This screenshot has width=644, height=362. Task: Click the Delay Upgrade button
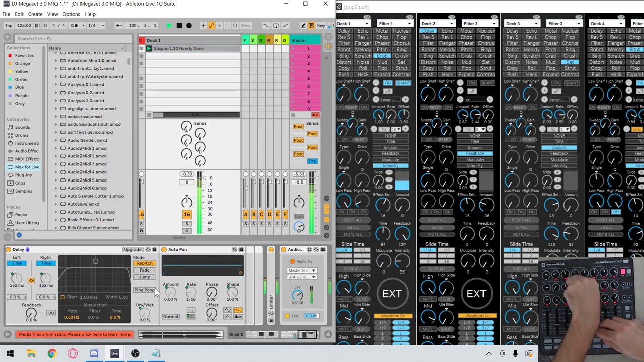[x=133, y=249]
